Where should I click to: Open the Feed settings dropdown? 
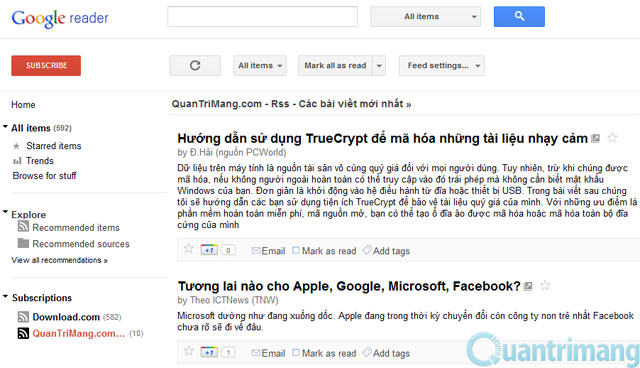[442, 66]
